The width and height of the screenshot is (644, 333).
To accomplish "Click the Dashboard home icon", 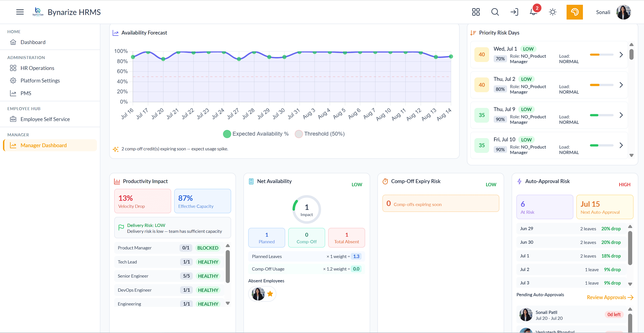I will (13, 42).
